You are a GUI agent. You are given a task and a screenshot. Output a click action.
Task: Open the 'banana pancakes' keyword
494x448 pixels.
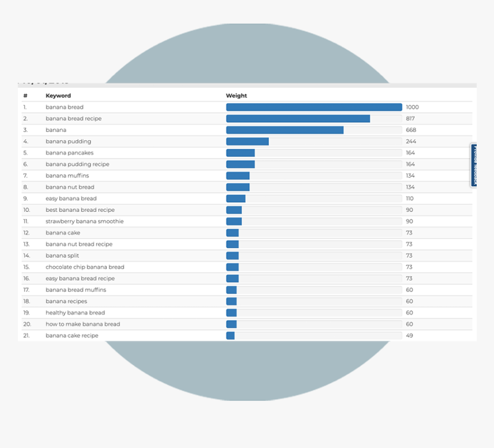click(x=70, y=153)
